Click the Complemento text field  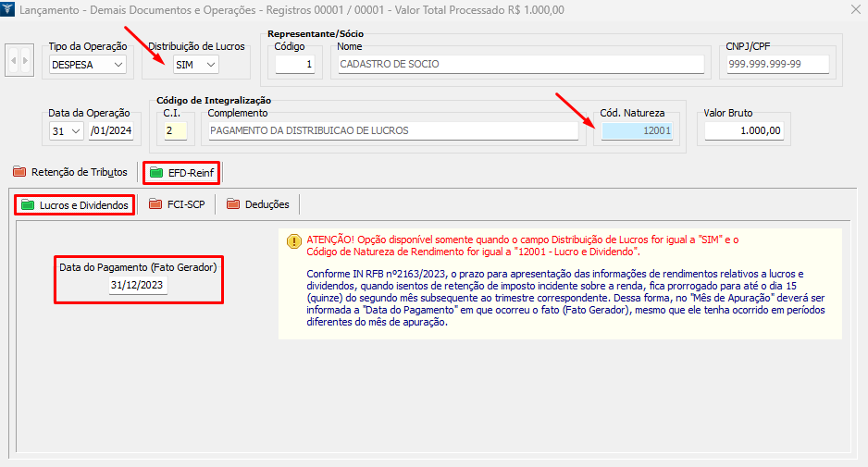392,131
